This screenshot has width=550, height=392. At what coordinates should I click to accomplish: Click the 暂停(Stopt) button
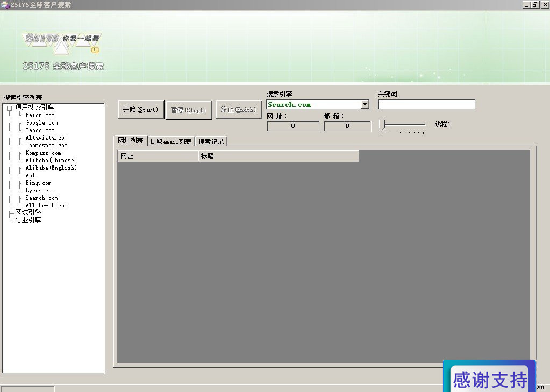[188, 110]
